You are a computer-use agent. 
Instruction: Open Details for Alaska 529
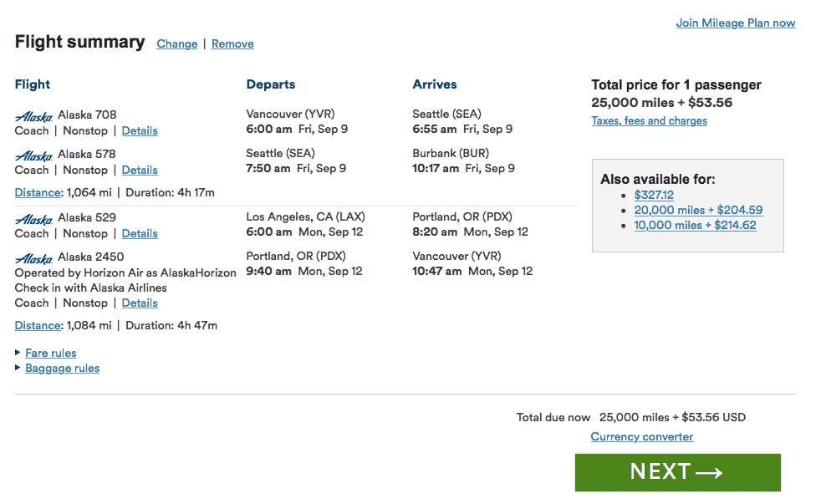coord(140,234)
